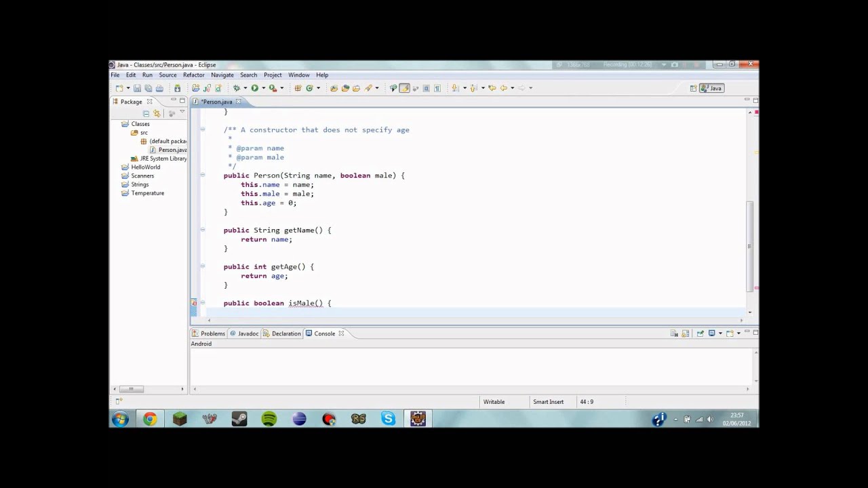Viewport: 868px width, 488px height.
Task: Click the Windows Start button
Action: pos(120,420)
